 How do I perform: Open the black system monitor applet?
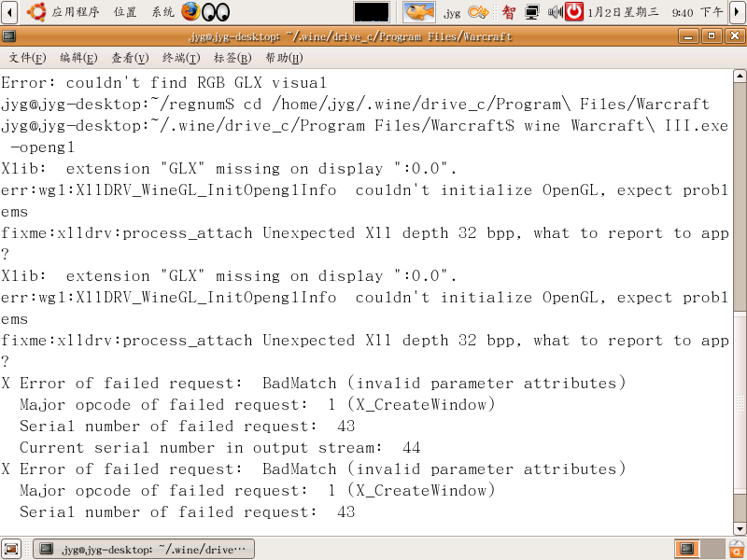(371, 12)
